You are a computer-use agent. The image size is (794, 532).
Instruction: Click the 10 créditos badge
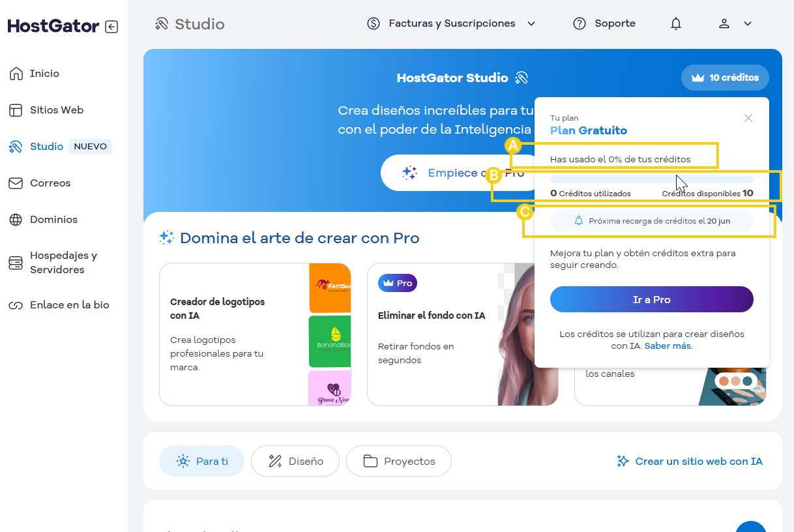tap(725, 78)
